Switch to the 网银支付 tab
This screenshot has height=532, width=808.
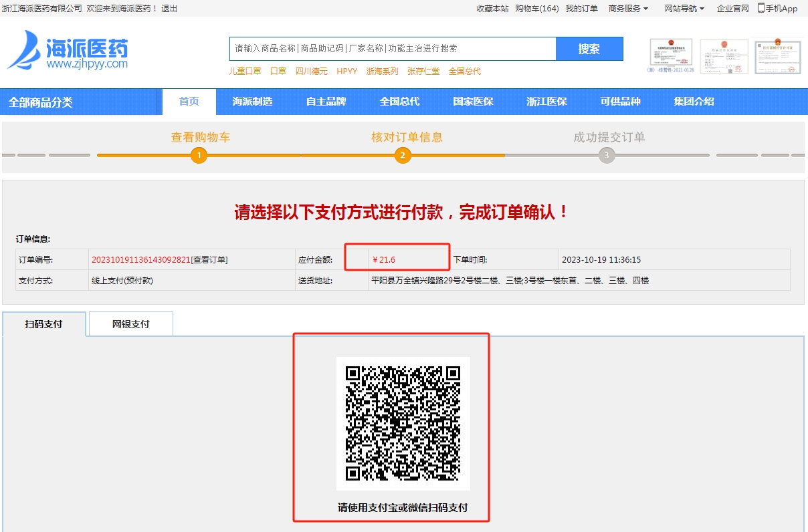click(131, 324)
